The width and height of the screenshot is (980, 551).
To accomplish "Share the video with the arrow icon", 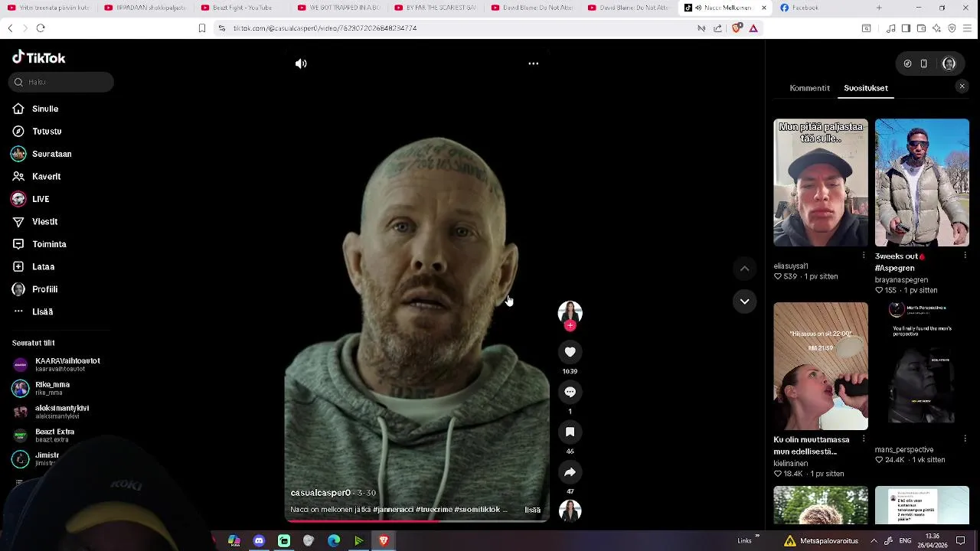I will click(x=570, y=472).
